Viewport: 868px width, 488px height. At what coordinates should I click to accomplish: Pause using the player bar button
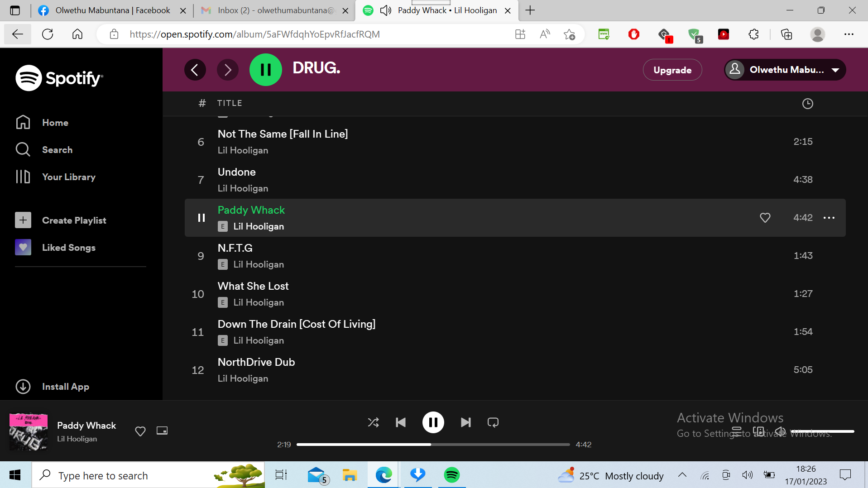[x=433, y=422]
